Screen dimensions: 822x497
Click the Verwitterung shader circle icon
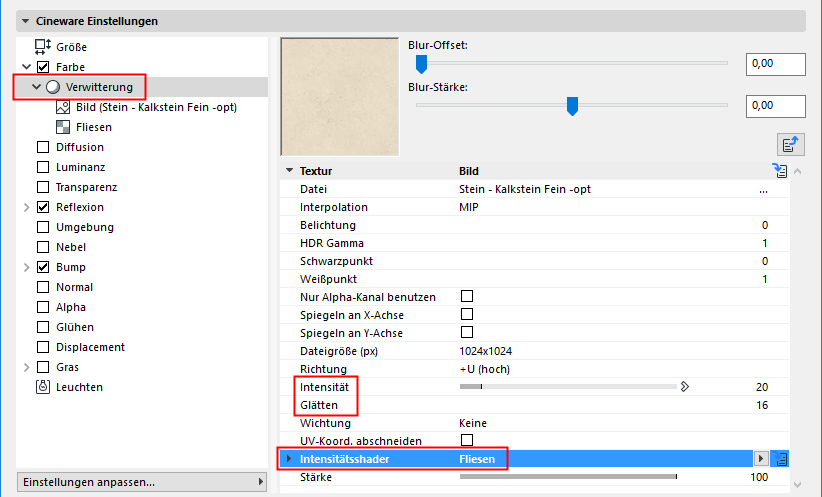pyautogui.click(x=53, y=87)
